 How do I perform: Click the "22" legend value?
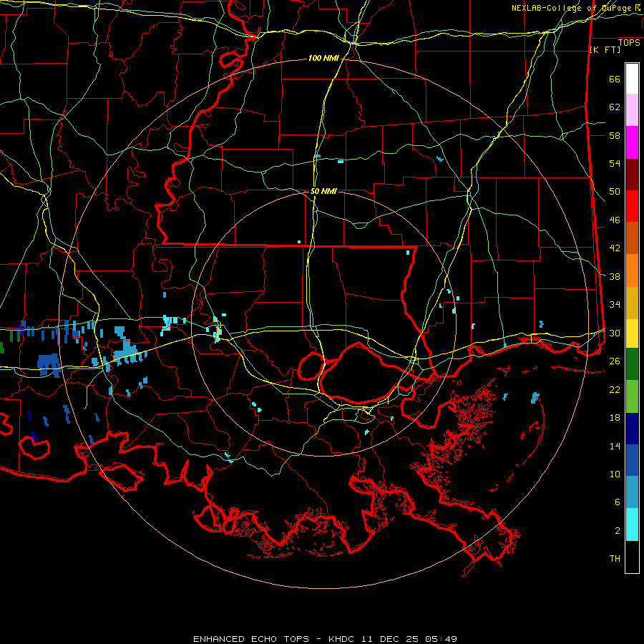pos(615,390)
